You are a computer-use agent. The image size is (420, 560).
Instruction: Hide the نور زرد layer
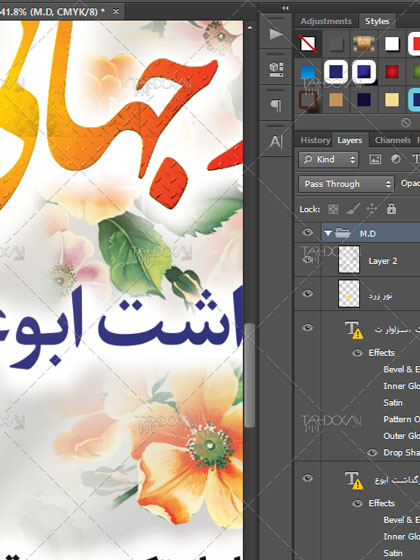308,293
